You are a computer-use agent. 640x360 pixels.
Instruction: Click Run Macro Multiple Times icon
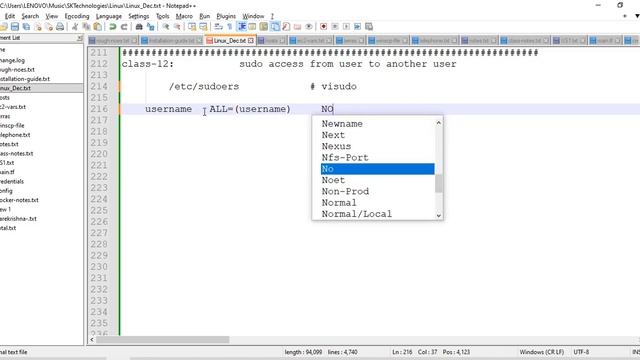click(x=358, y=27)
